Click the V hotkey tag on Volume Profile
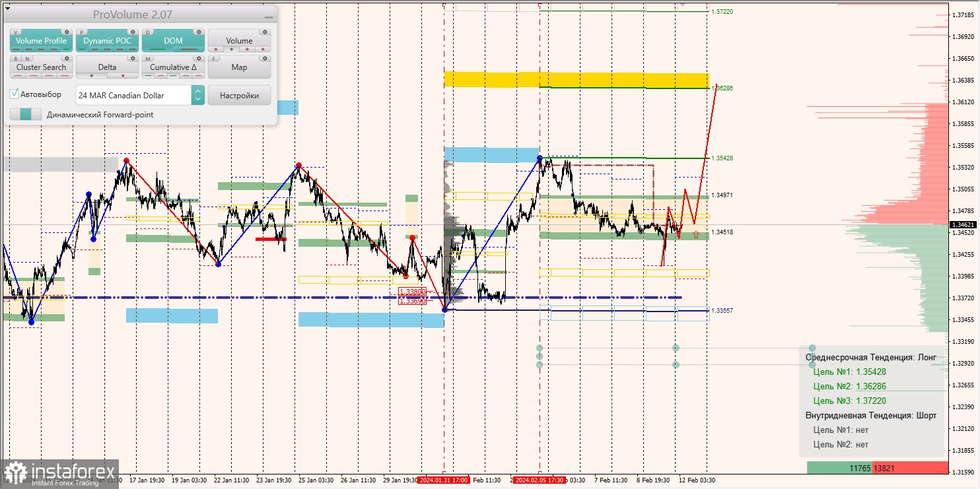 pyautogui.click(x=16, y=32)
